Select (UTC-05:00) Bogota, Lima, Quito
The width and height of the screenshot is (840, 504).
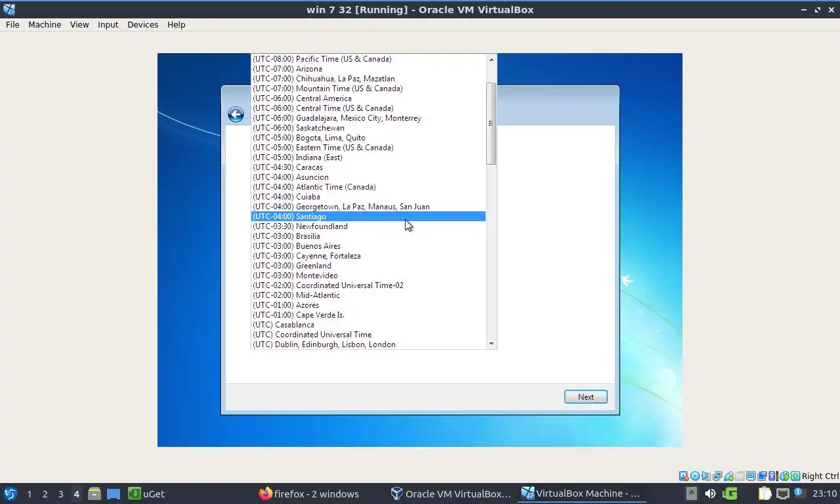point(368,138)
